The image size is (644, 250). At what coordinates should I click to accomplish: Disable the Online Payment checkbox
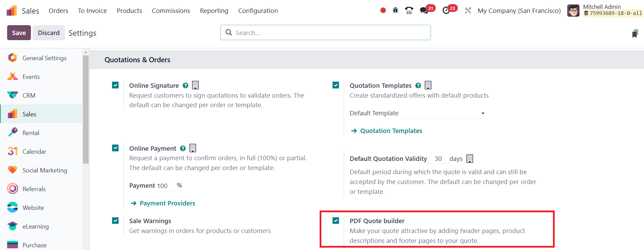pyautogui.click(x=115, y=148)
